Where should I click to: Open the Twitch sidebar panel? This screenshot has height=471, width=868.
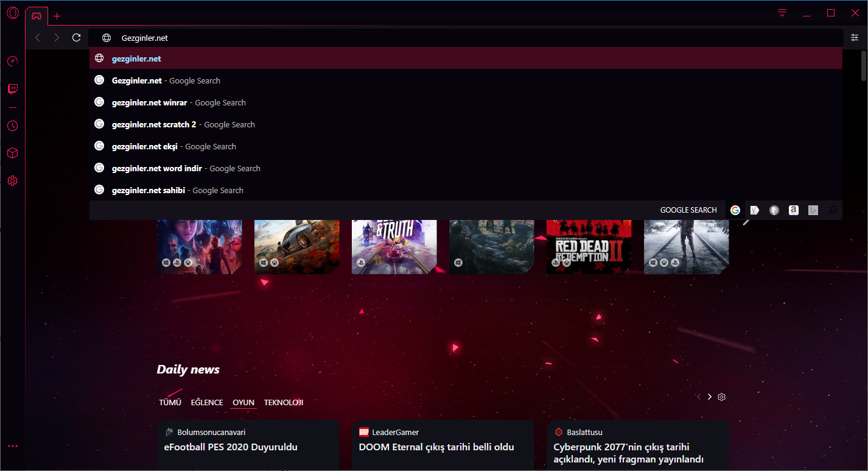[13, 89]
